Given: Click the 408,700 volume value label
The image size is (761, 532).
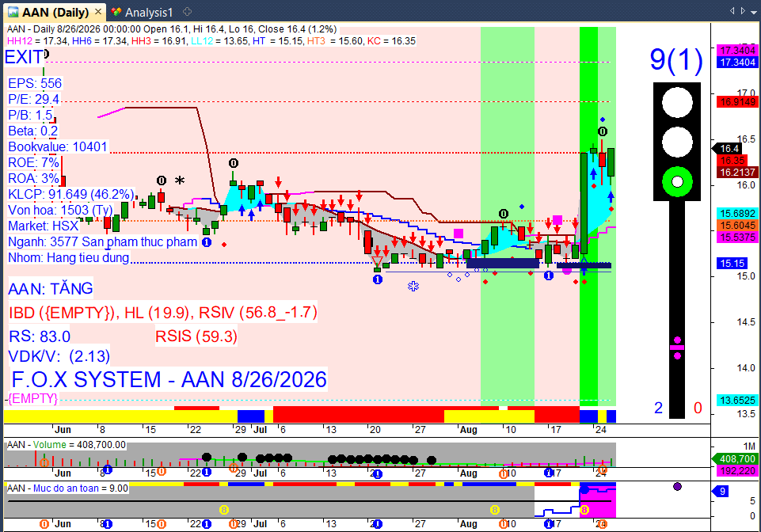Looking at the screenshot, I should click(735, 458).
